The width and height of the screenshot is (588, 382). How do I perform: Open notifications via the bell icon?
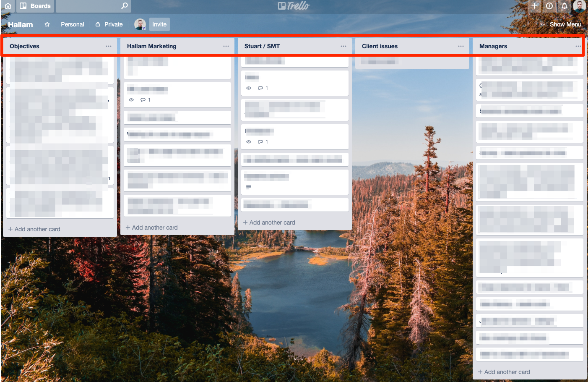(564, 6)
